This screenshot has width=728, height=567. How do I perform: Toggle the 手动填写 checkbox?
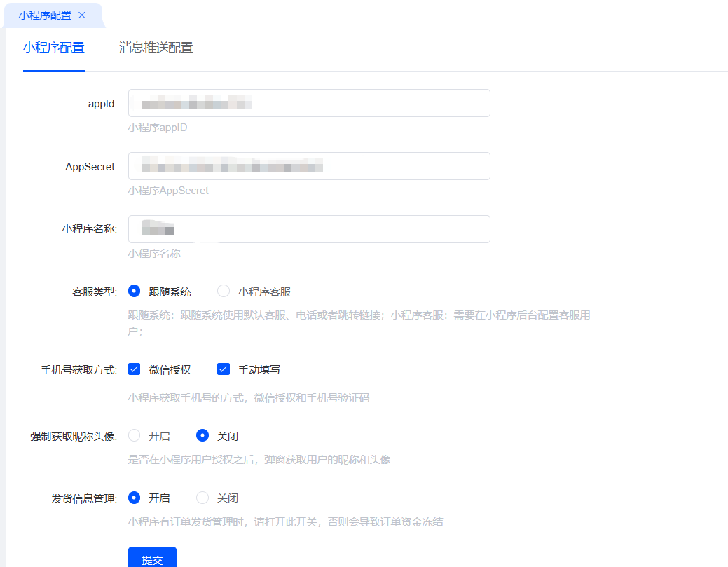pos(224,369)
